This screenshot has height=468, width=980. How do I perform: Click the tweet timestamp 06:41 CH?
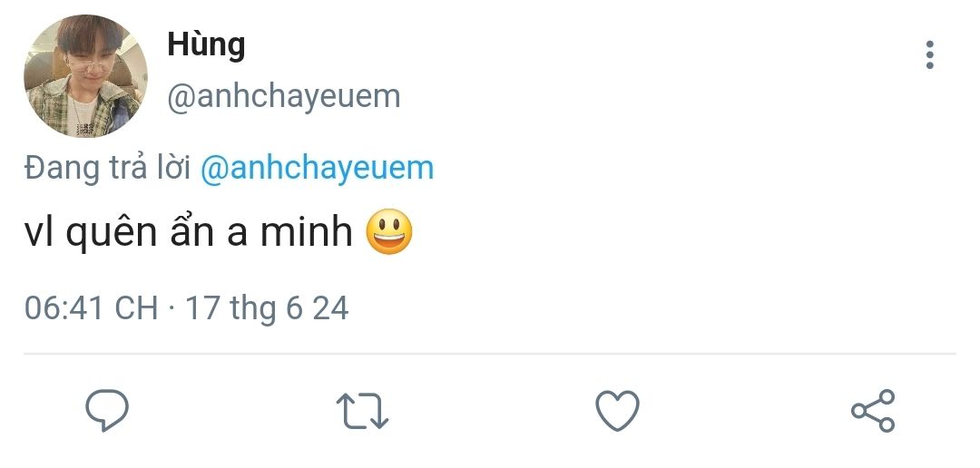[x=92, y=308]
